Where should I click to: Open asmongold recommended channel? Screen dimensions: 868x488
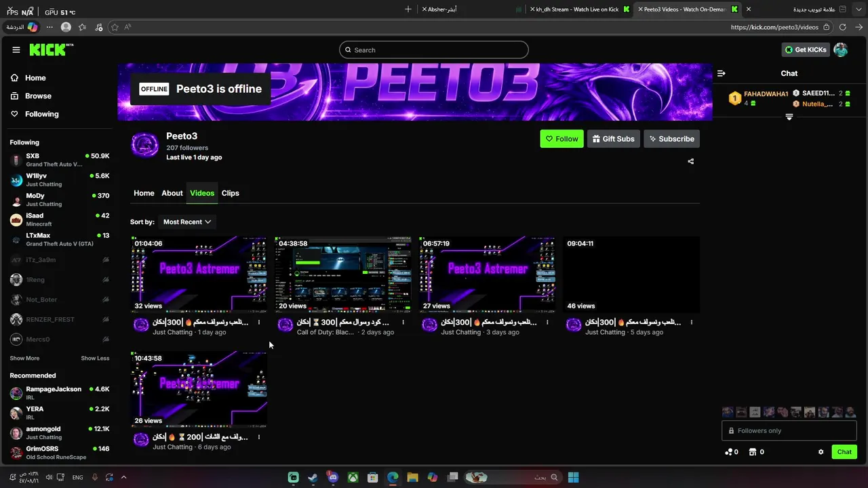click(x=60, y=433)
